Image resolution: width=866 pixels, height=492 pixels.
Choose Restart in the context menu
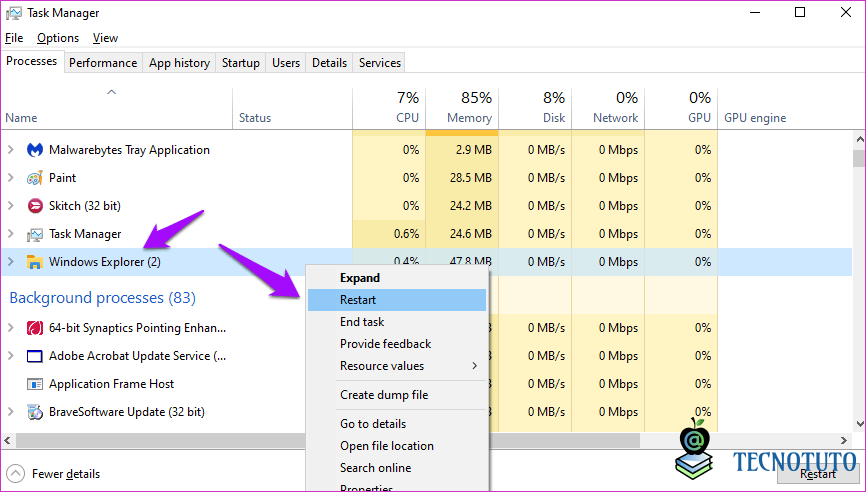pos(397,300)
